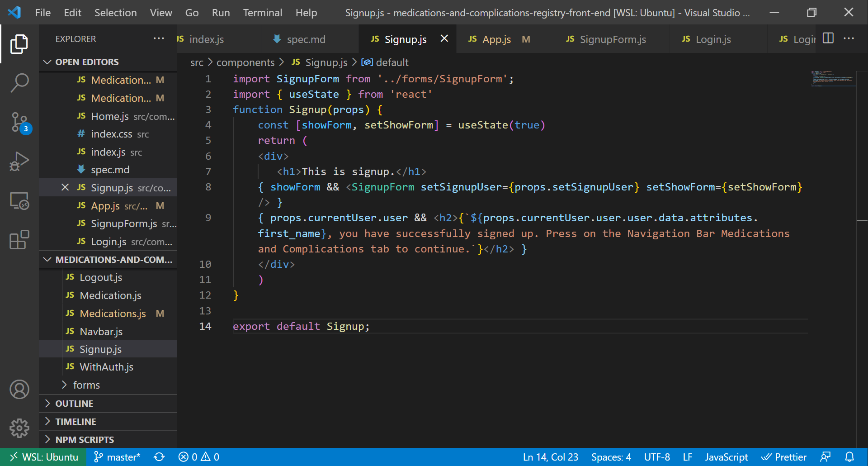Viewport: 868px width, 466px height.
Task: Click the master branch indicator
Action: tap(118, 457)
